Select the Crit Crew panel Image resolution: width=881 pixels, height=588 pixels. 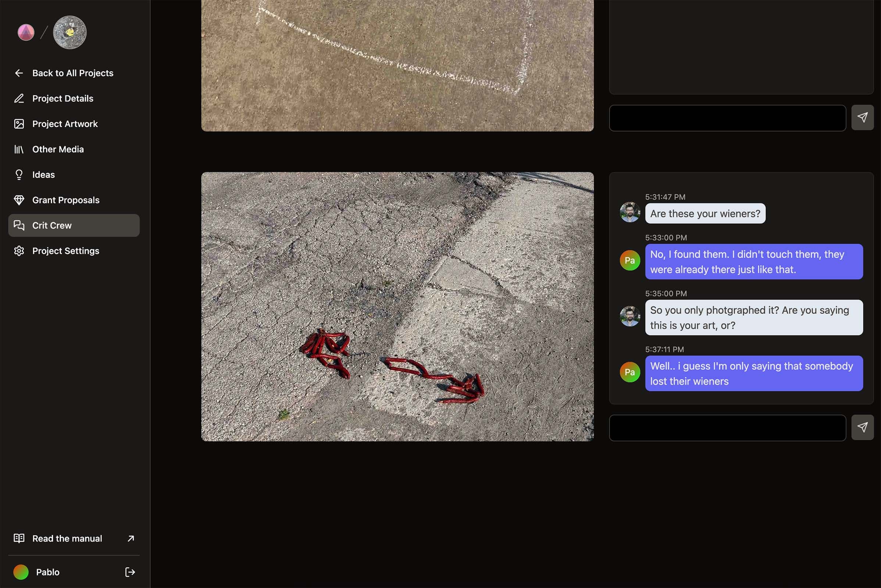click(x=74, y=225)
